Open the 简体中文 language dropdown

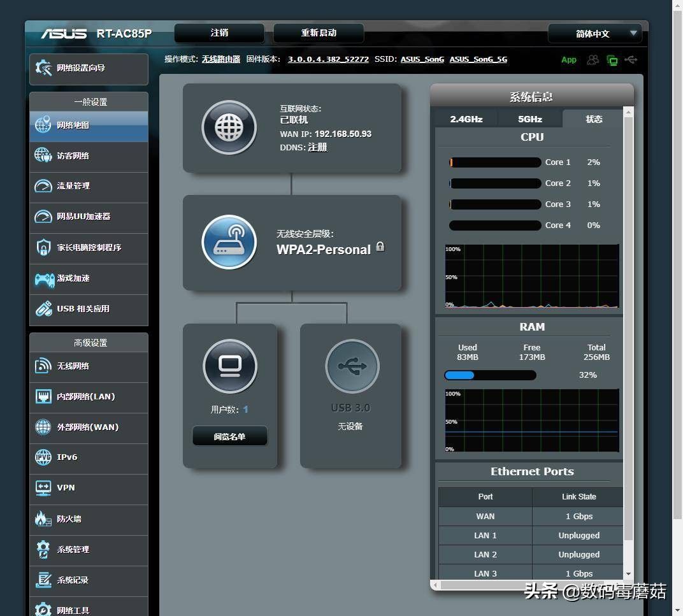[x=594, y=34]
